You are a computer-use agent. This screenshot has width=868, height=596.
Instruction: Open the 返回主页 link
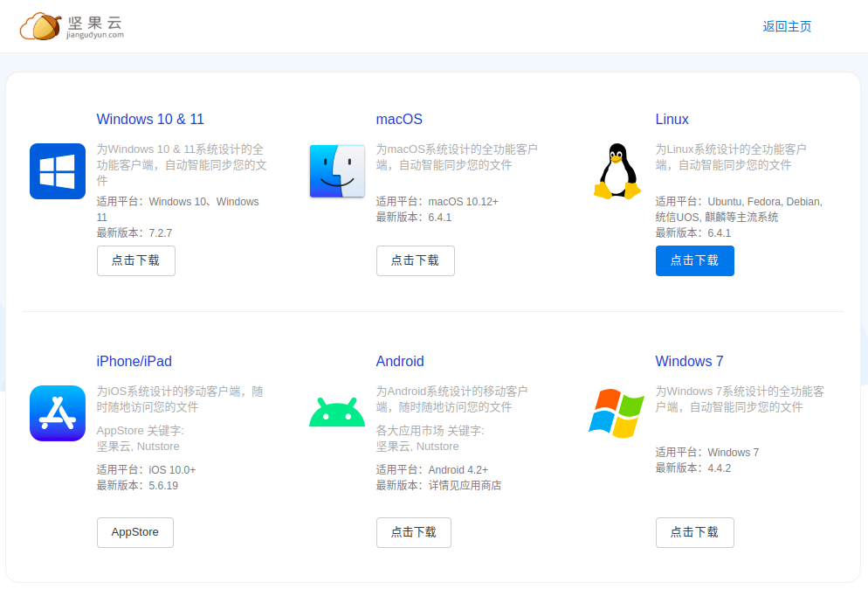pyautogui.click(x=787, y=26)
